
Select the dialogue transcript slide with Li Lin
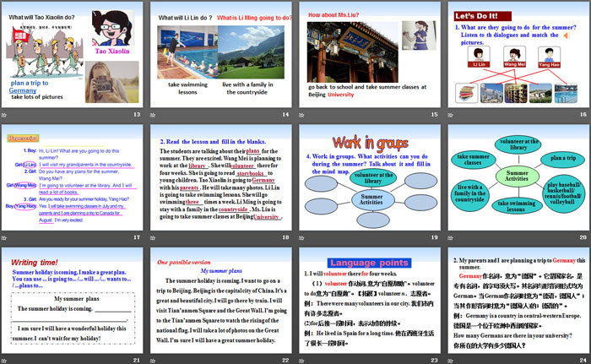point(72,177)
